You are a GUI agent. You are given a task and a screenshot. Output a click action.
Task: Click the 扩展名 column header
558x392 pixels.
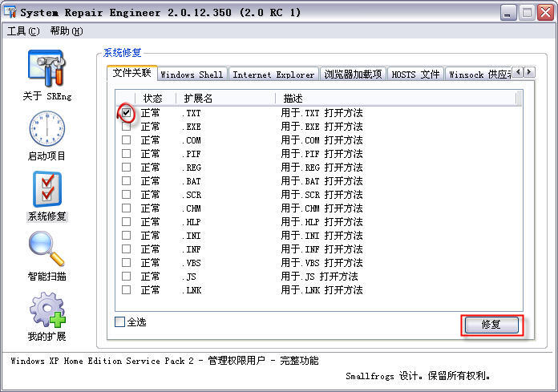225,98
